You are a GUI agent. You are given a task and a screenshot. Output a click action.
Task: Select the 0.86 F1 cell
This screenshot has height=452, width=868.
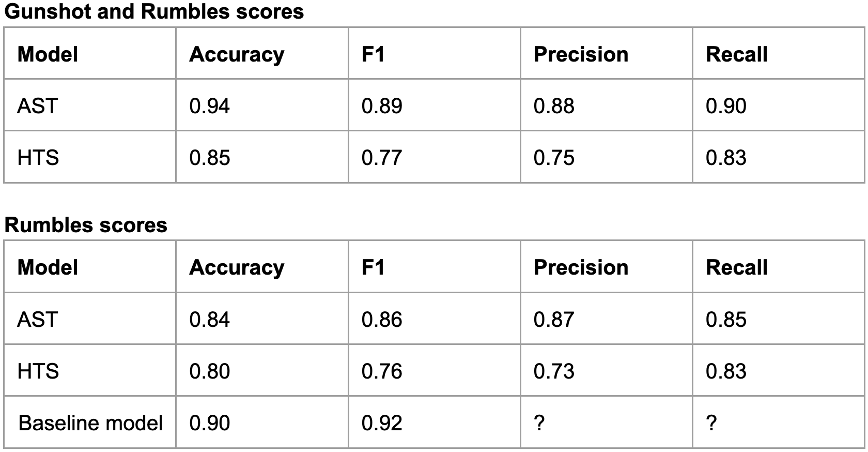coord(382,319)
